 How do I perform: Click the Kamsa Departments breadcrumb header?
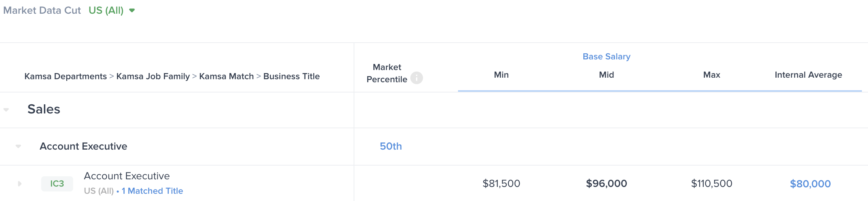[x=66, y=77]
